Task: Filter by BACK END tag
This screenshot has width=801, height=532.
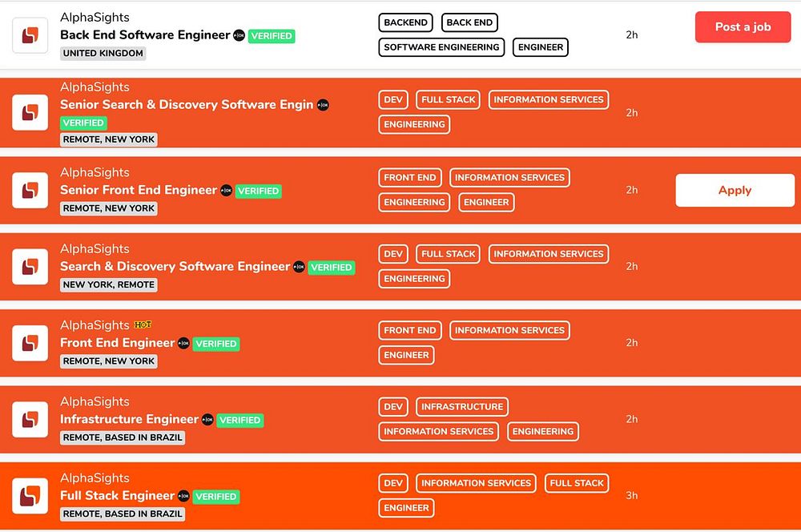Action: (x=469, y=22)
